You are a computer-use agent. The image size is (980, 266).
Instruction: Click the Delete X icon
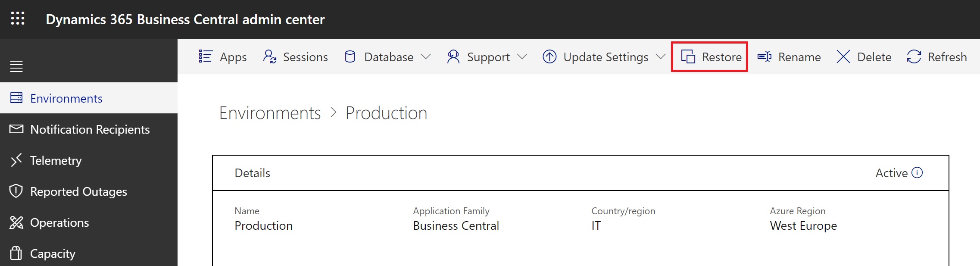[843, 56]
